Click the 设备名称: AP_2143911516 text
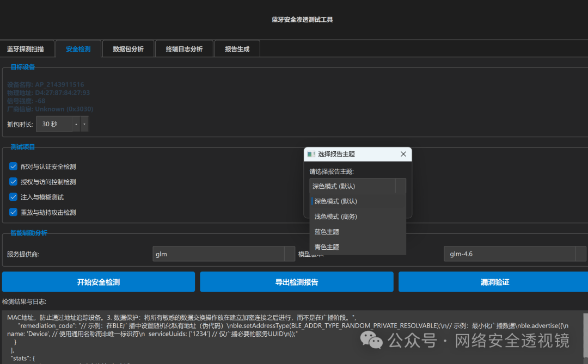The image size is (588, 364). pyautogui.click(x=45, y=84)
